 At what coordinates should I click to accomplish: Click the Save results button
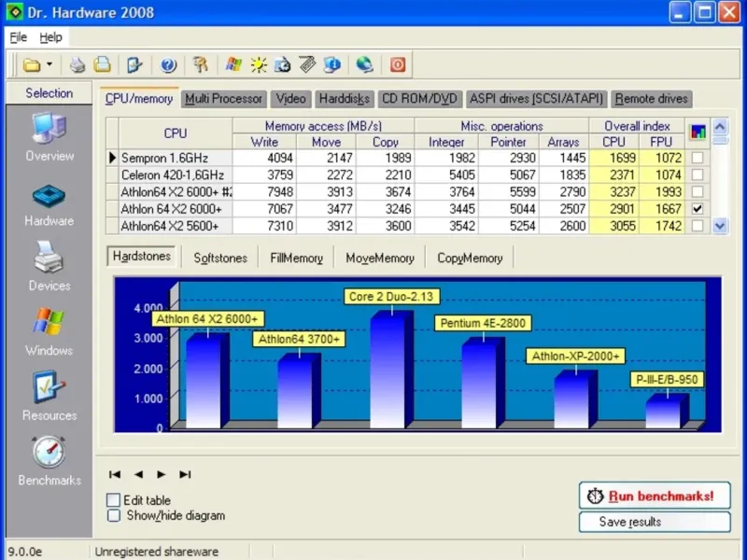pos(655,522)
